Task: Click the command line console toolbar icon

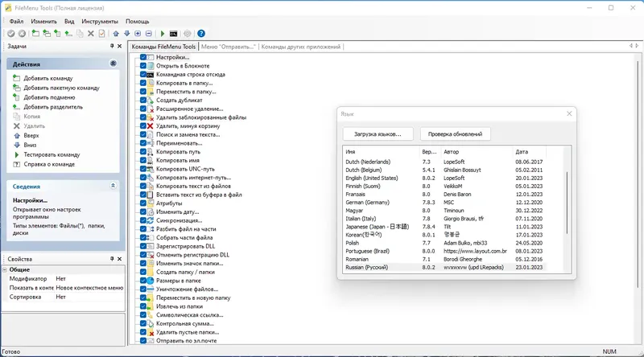Action: (174, 34)
